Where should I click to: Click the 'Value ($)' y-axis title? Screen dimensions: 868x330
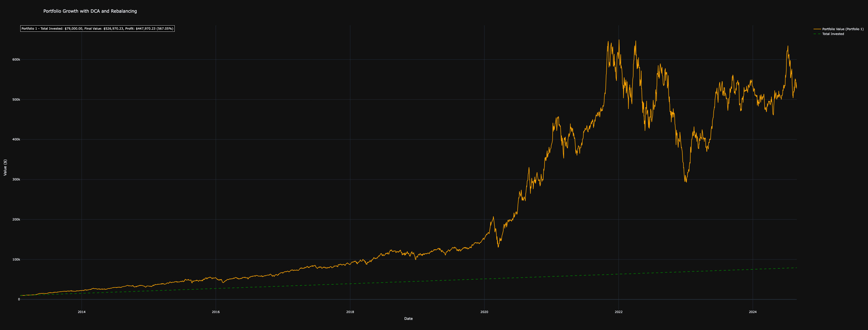[5, 167]
